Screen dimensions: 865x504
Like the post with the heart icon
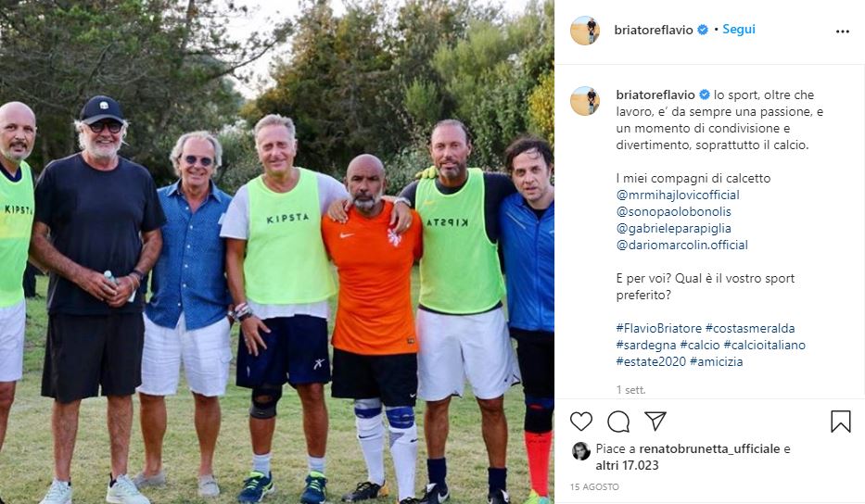(581, 422)
